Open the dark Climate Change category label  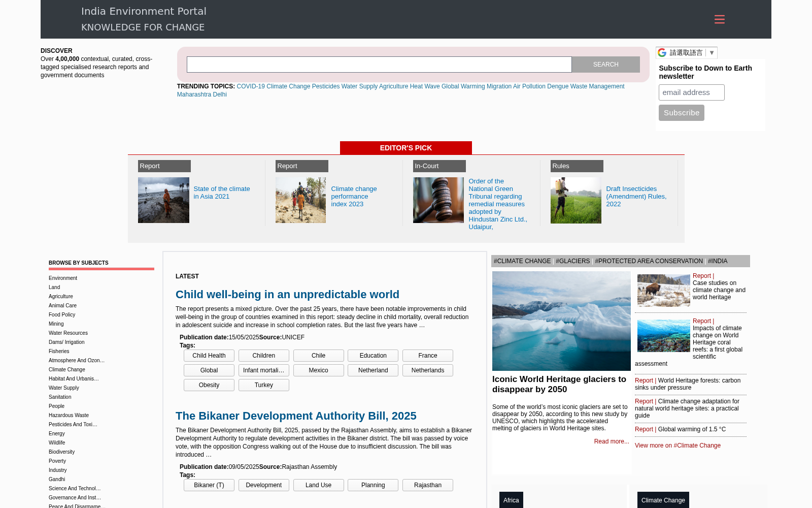tap(663, 500)
